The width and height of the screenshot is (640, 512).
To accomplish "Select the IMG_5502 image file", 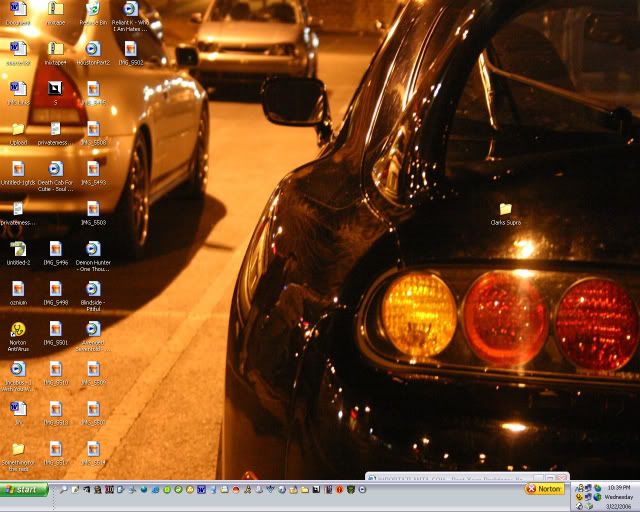I will coord(130,49).
